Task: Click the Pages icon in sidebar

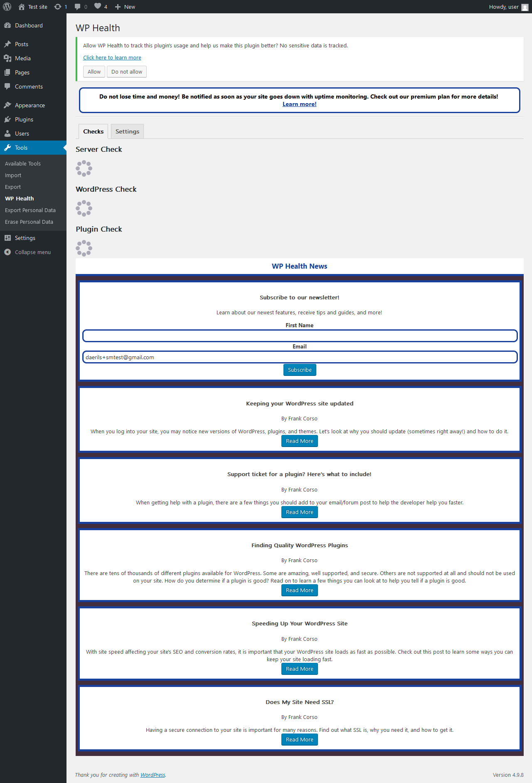Action: (7, 72)
